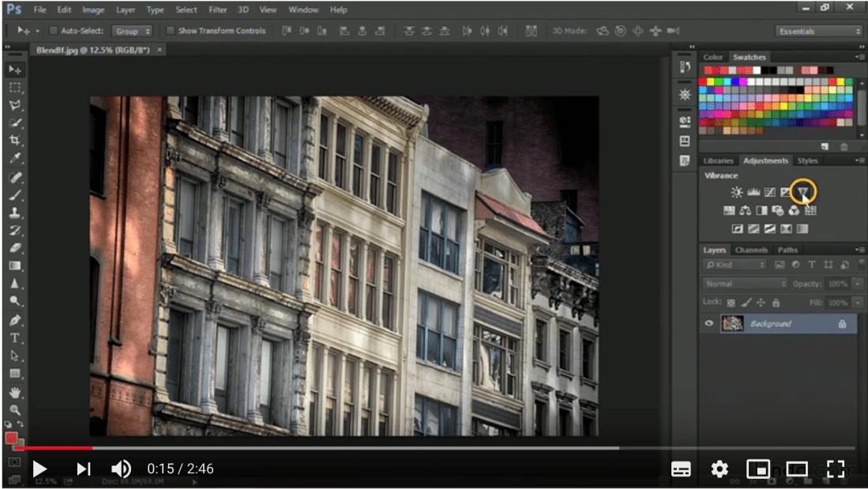Open the Essentials workspace switcher
Viewport: 868px width, 489px height.
[x=819, y=30]
